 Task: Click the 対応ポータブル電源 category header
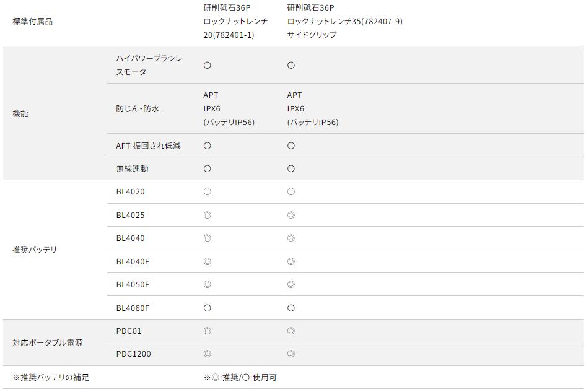point(48,342)
